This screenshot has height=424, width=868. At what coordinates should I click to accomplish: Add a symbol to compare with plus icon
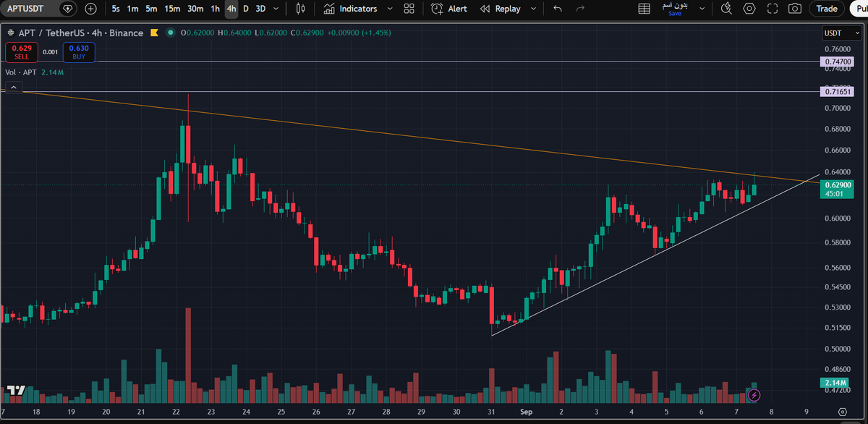point(90,9)
